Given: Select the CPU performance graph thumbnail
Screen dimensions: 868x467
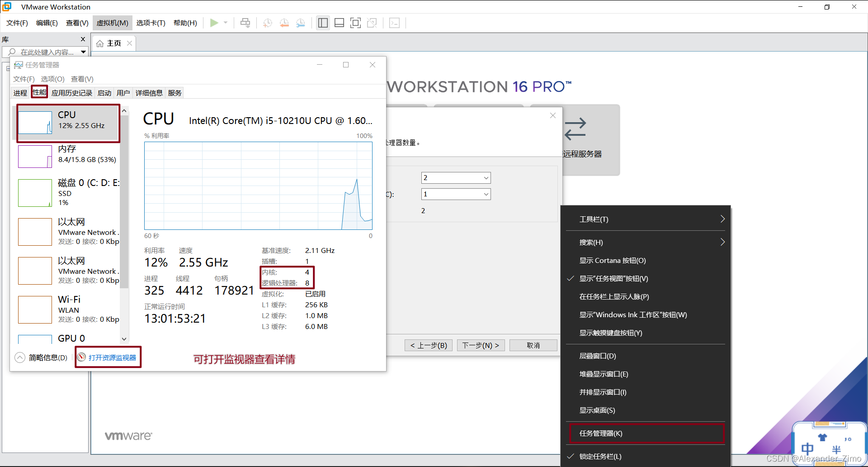Looking at the screenshot, I should coord(35,122).
